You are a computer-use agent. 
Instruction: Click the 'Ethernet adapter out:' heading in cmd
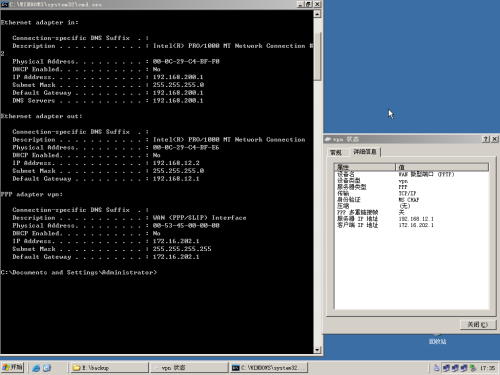click(x=41, y=116)
